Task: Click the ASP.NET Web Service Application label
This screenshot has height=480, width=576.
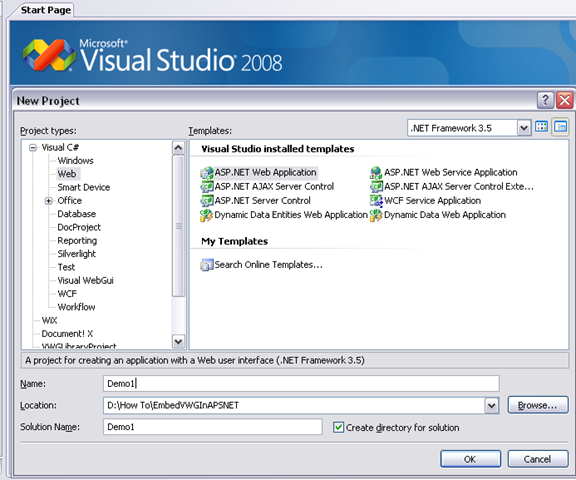Action: pos(451,172)
